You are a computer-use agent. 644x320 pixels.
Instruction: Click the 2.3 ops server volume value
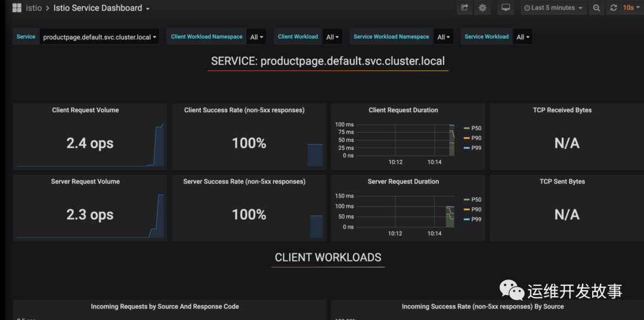pos(90,215)
